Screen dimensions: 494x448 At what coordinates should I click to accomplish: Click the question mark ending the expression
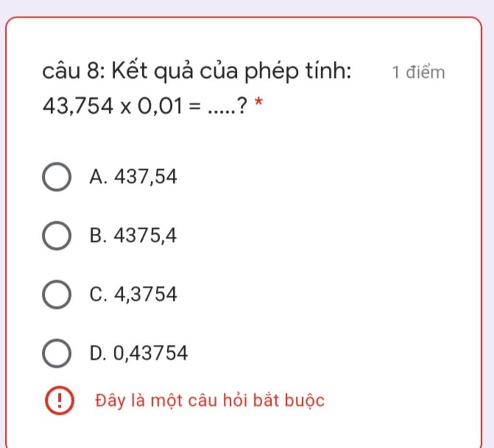(242, 106)
